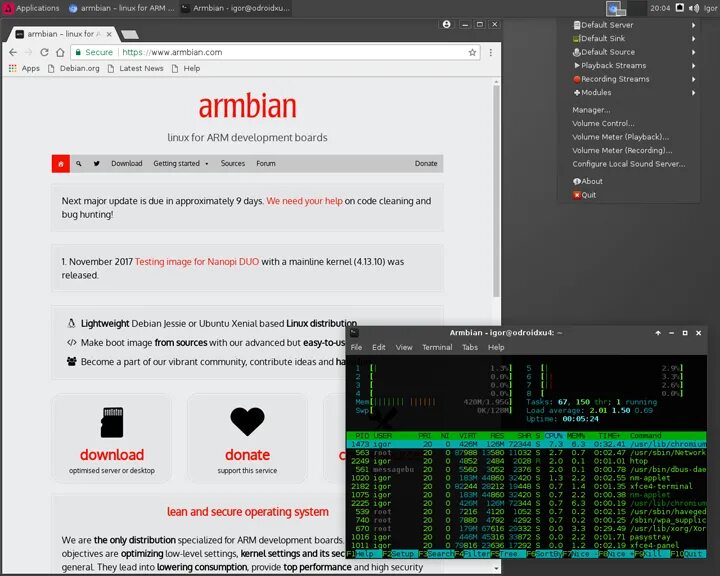
Task: Click the 'We need your help' link
Action: [x=304, y=201]
